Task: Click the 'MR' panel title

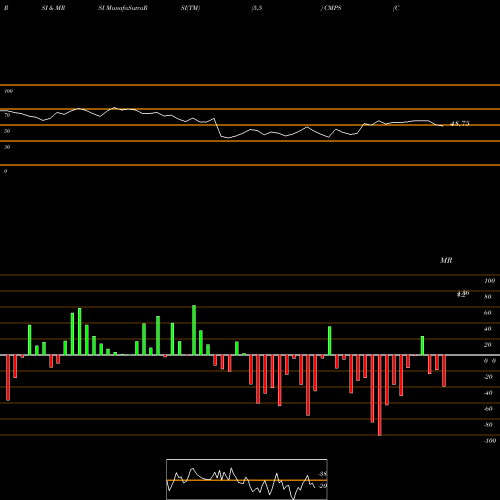Action: click(x=446, y=260)
